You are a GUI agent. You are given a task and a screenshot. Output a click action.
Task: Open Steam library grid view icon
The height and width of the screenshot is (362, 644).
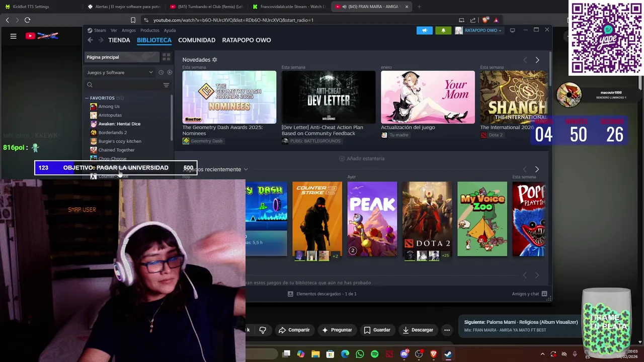tap(166, 57)
